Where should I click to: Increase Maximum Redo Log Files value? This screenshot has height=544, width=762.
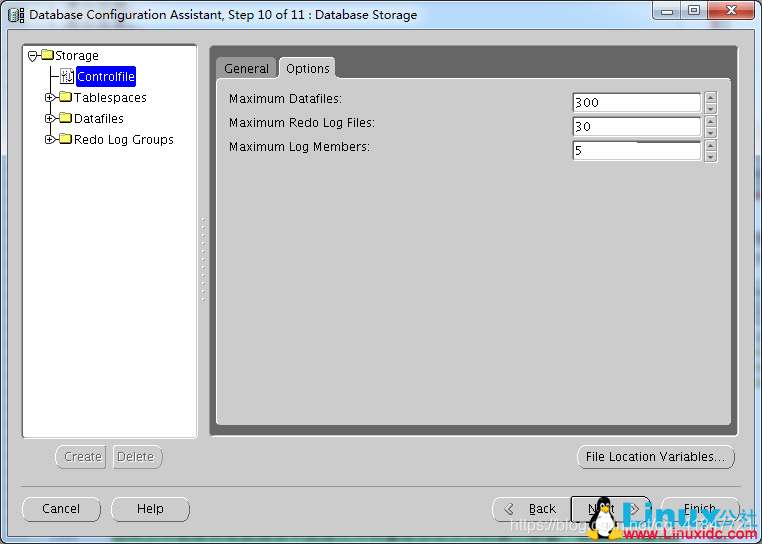710,122
